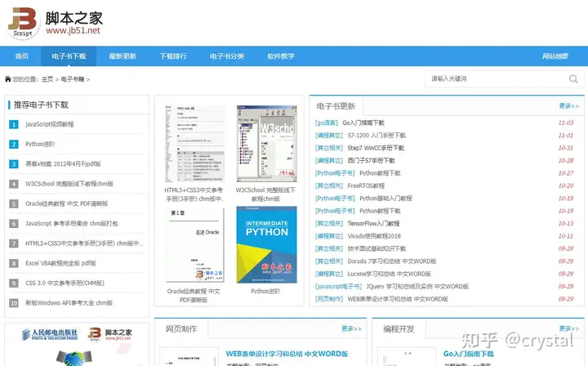
Task: Click the [javascript电子书] category tag
Action: tap(338, 287)
